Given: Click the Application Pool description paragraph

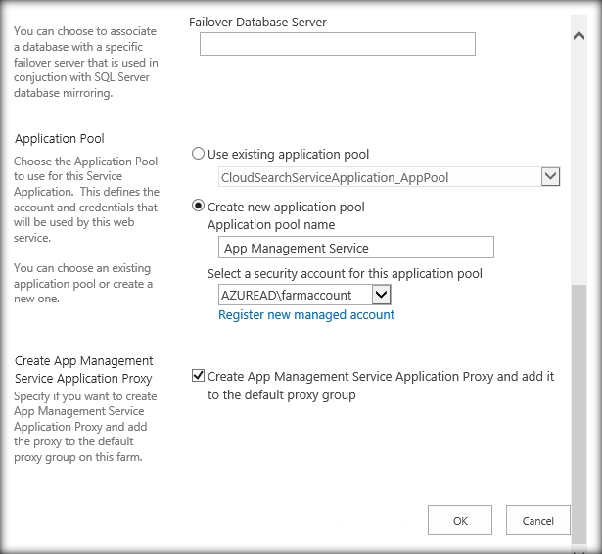Looking at the screenshot, I should (x=86, y=200).
